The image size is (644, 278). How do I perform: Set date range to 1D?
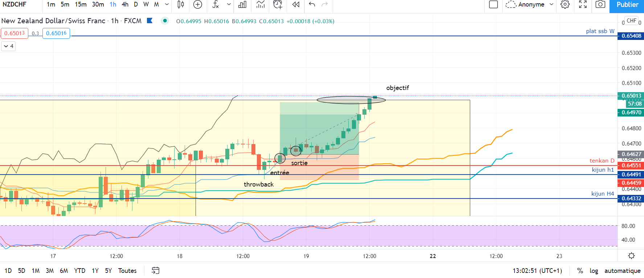click(x=8, y=271)
